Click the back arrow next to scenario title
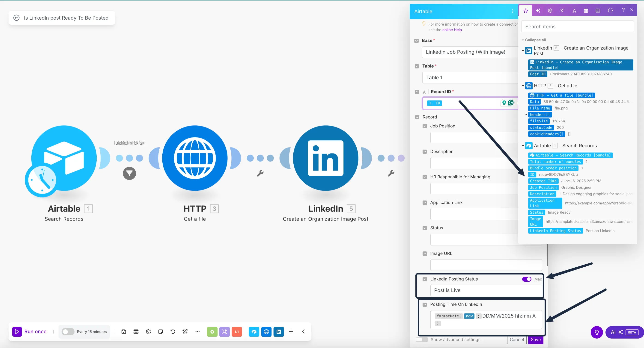 pyautogui.click(x=17, y=18)
